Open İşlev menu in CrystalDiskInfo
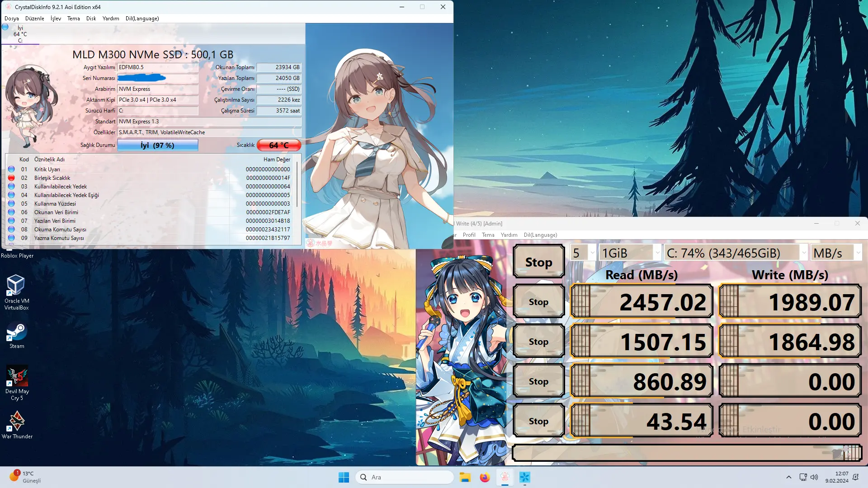 coord(56,19)
